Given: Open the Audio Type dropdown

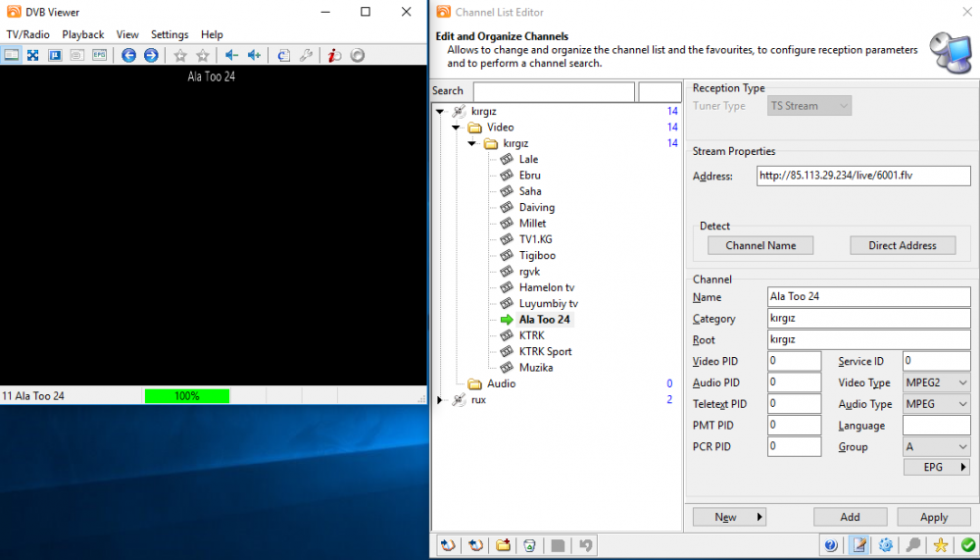Looking at the screenshot, I should pos(936,404).
